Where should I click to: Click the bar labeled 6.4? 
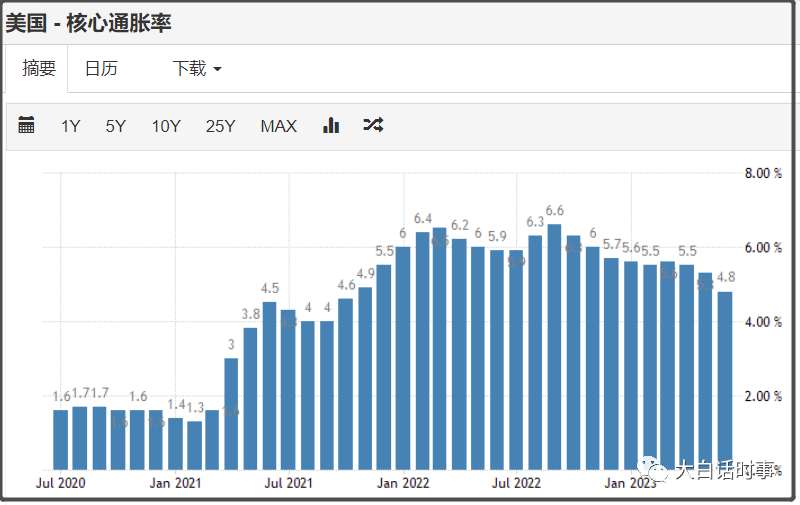(422, 351)
